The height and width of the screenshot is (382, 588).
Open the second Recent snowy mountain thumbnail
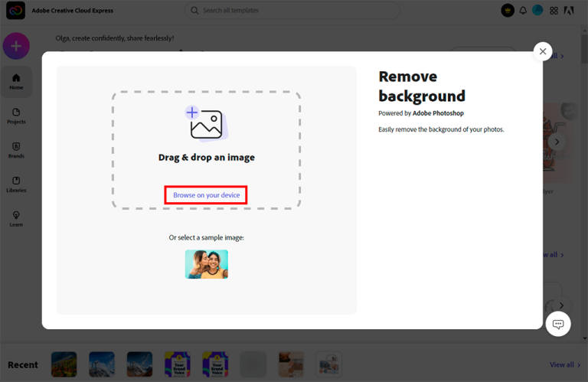[102, 364]
